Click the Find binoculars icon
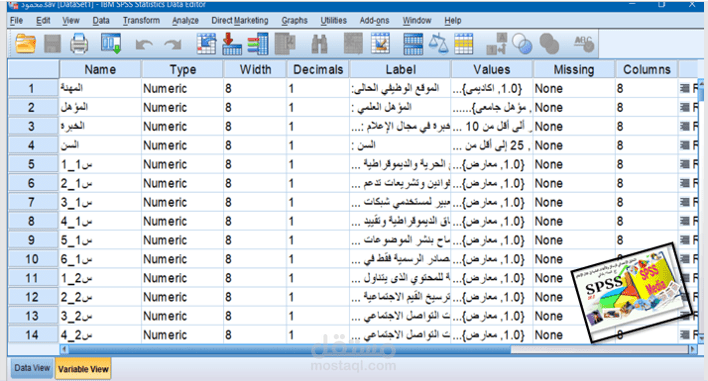This screenshot has height=381, width=708. pos(319,44)
